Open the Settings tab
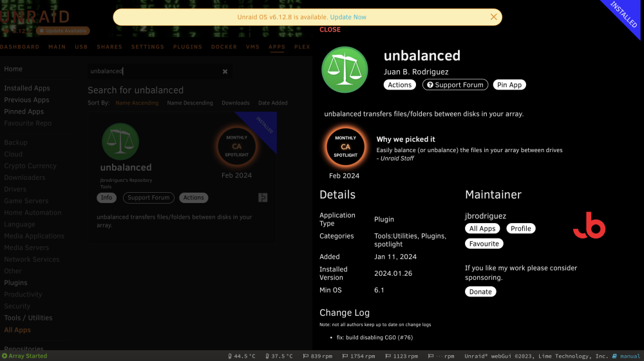 (147, 47)
